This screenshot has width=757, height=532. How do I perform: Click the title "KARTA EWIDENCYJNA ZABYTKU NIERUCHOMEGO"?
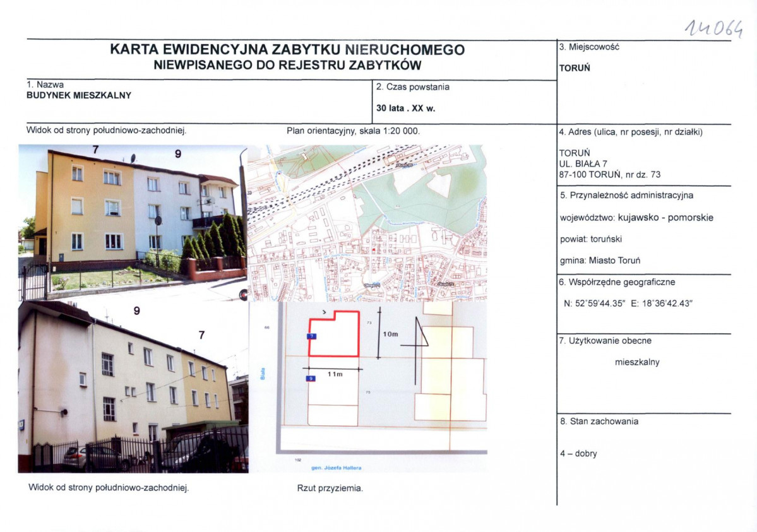pyautogui.click(x=287, y=49)
